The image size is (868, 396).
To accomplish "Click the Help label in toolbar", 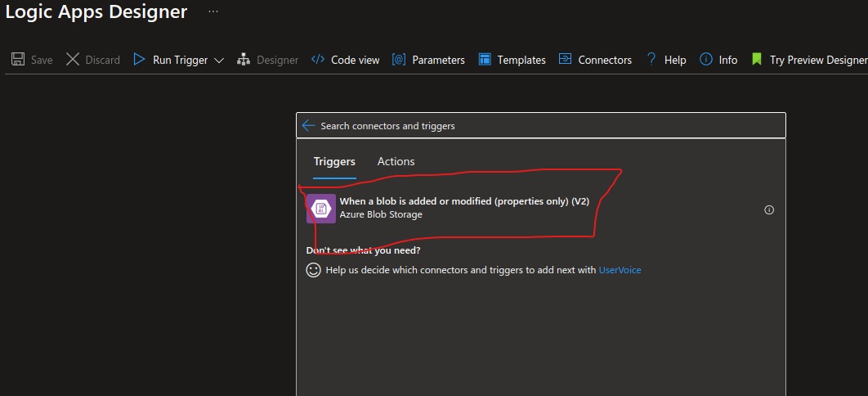I will [675, 60].
